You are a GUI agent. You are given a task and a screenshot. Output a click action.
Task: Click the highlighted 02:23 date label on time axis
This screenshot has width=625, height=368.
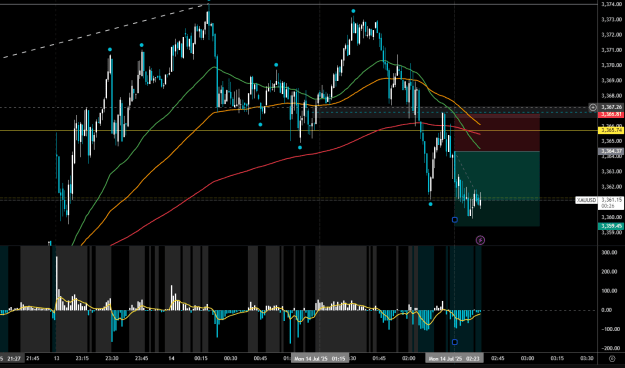tap(454, 358)
